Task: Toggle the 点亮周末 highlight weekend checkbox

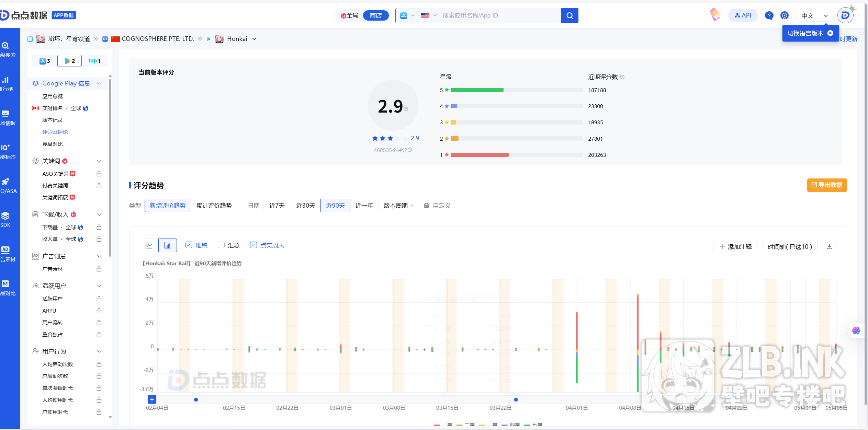Action: tap(253, 245)
